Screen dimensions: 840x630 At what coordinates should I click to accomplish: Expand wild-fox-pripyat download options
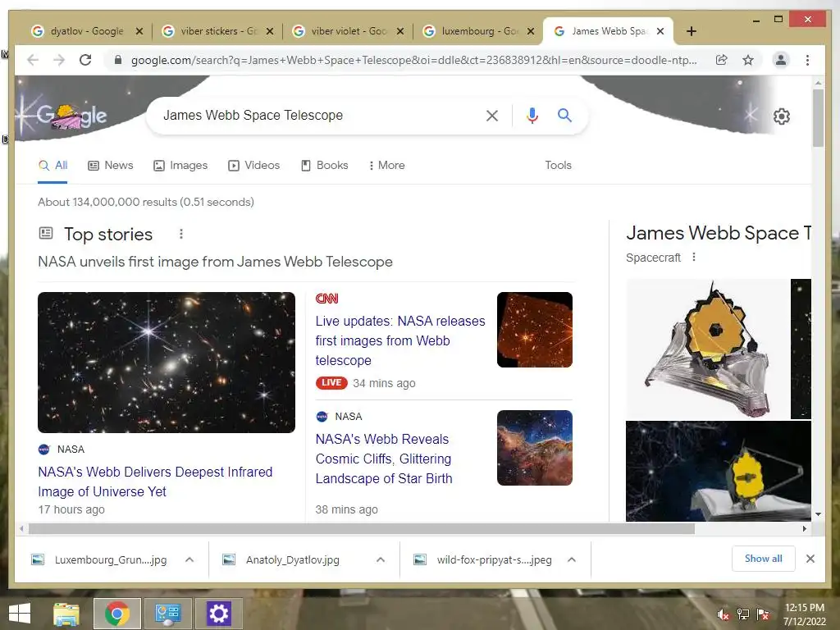tap(572, 559)
